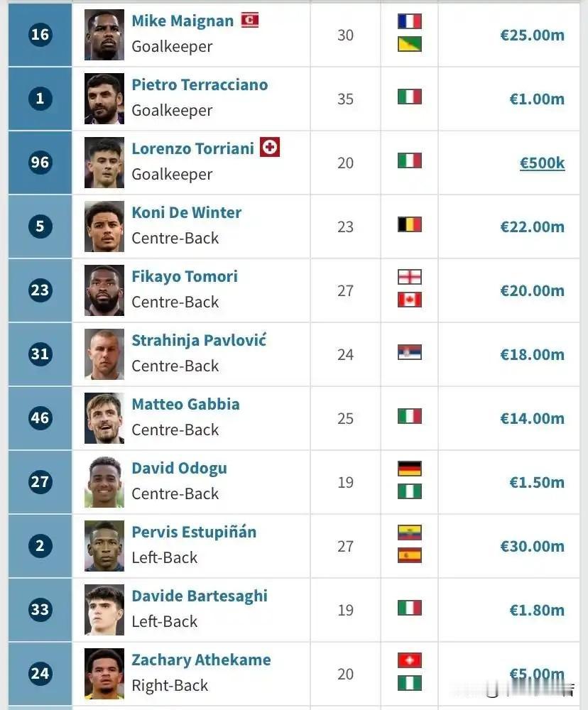The width and height of the screenshot is (588, 710).
Task: Click the €30.00m value for Estupiñán
Action: (x=533, y=546)
